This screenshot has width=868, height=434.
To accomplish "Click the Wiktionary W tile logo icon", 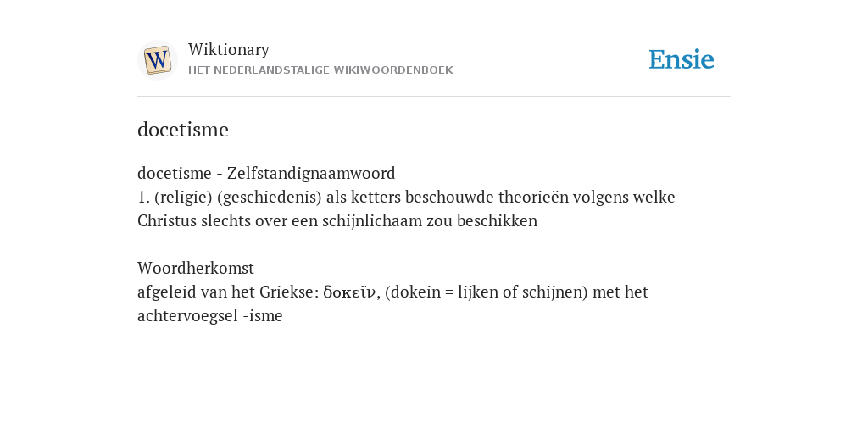I will [x=157, y=60].
